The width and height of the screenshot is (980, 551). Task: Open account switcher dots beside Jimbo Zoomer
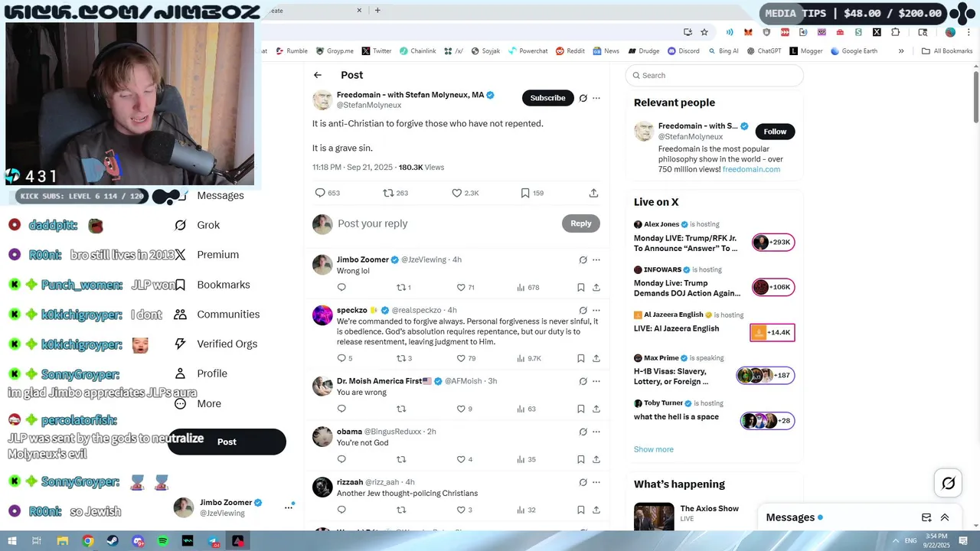[289, 507]
